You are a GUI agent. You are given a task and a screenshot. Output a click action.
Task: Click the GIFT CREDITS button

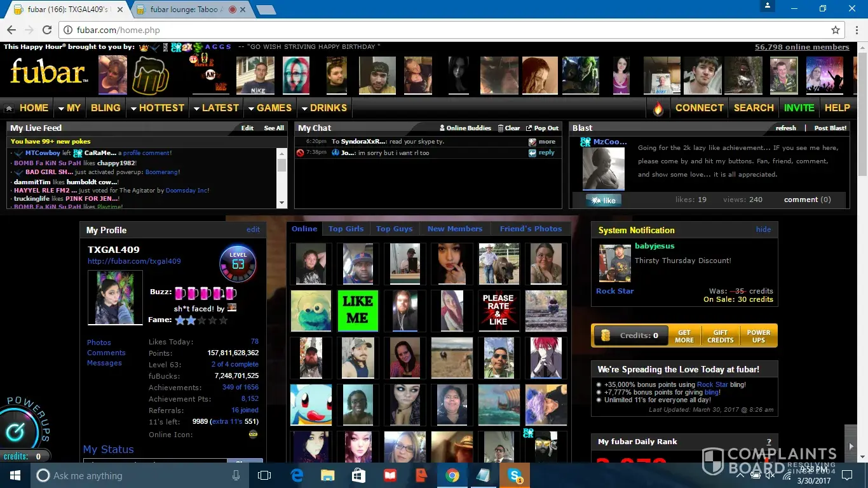point(721,335)
